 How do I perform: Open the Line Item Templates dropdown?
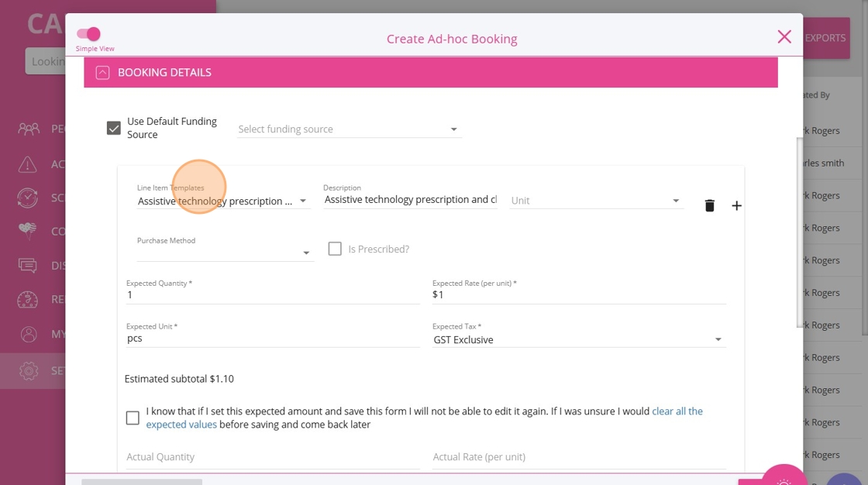[x=223, y=201]
